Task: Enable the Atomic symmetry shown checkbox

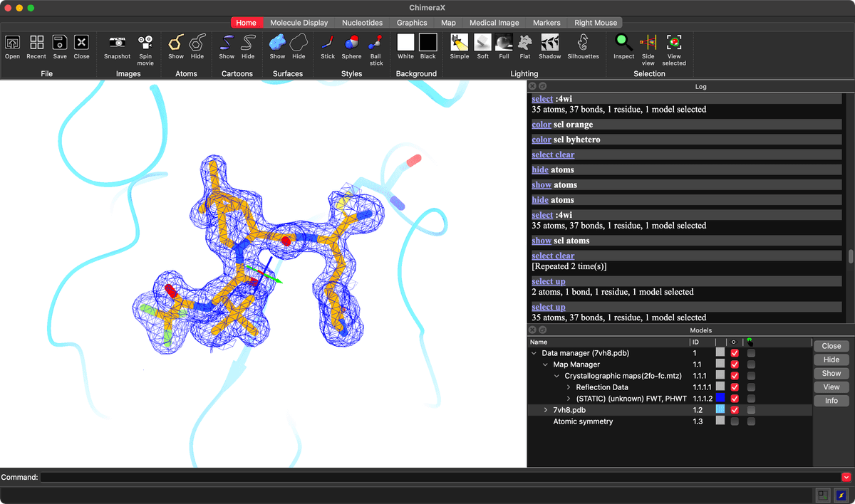Action: coord(735,421)
